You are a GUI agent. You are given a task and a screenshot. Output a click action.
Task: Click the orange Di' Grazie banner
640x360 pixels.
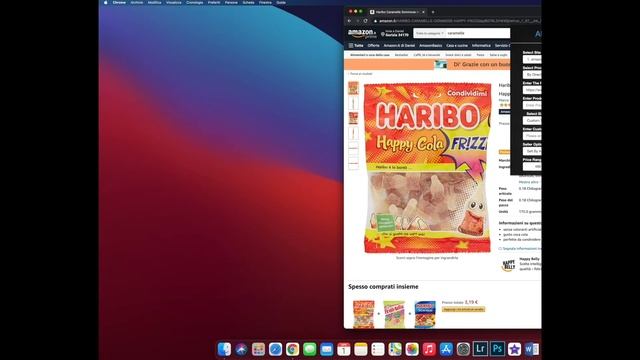(x=427, y=64)
